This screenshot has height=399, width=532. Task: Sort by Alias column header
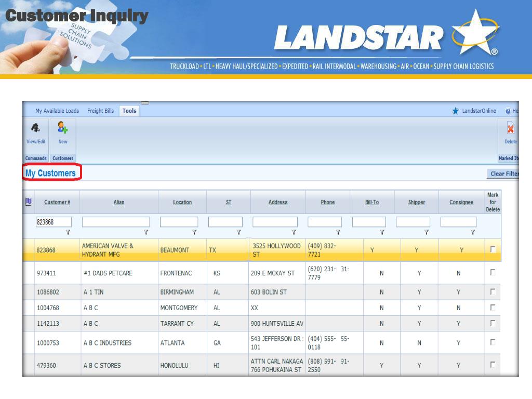point(119,202)
